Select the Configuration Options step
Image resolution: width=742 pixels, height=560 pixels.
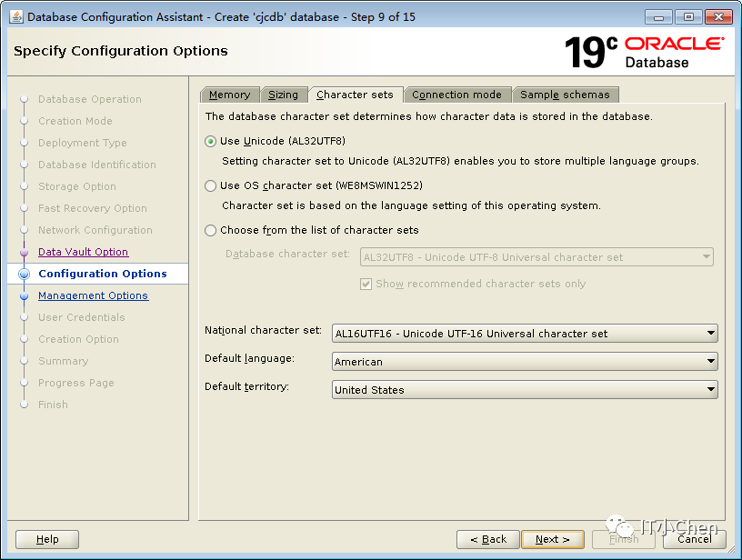(x=103, y=274)
